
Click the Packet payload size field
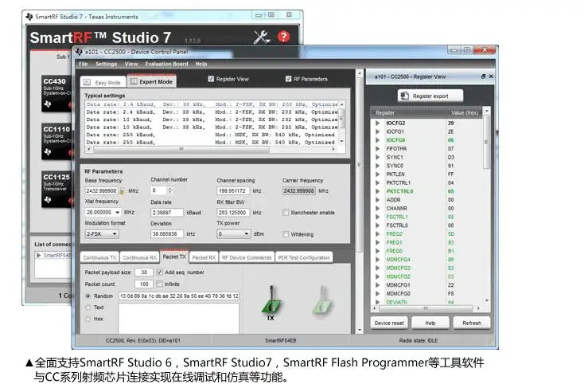click(144, 272)
